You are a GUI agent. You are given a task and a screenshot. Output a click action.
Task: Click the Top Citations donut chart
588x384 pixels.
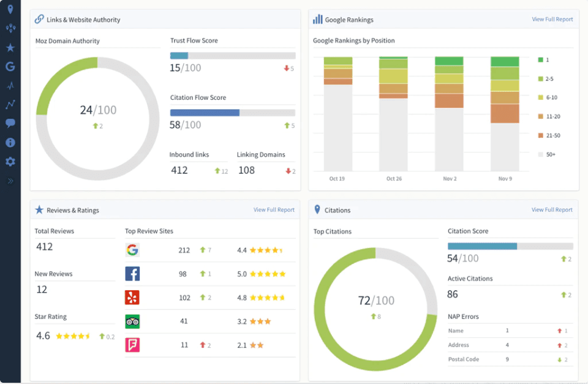tap(375, 309)
